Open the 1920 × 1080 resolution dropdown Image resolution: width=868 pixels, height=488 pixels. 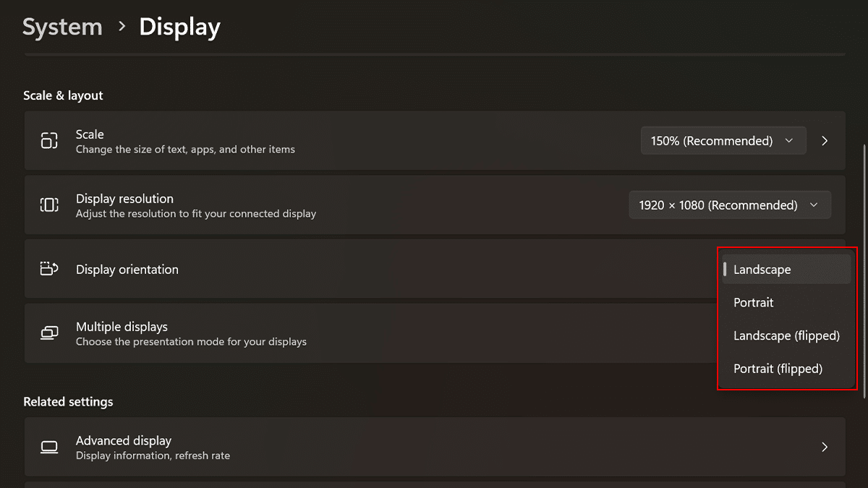(x=729, y=205)
